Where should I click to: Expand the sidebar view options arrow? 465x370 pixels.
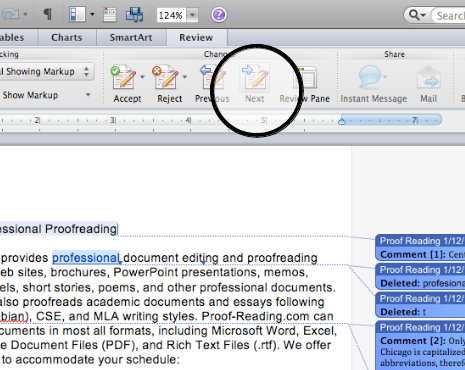[92, 15]
